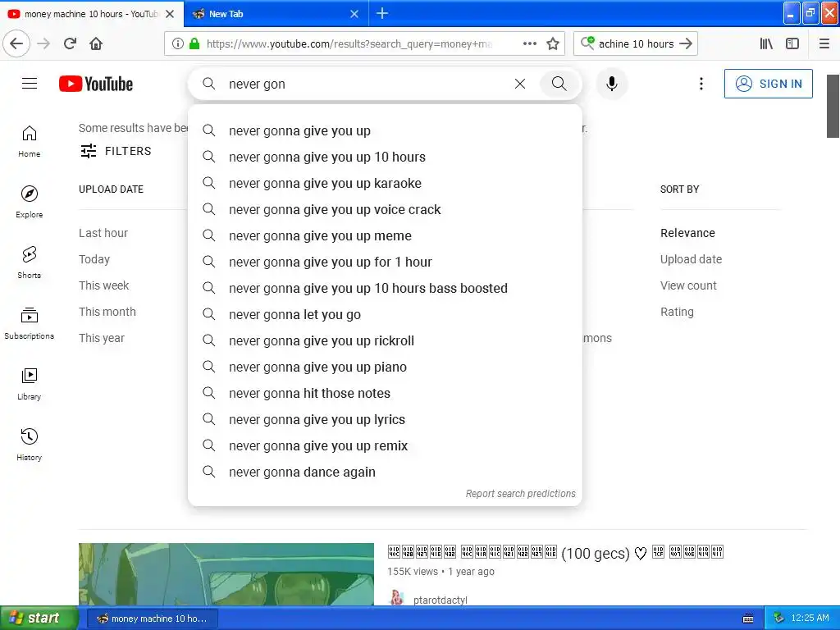
Task: Click Report search predictions link
Action: coord(520,493)
